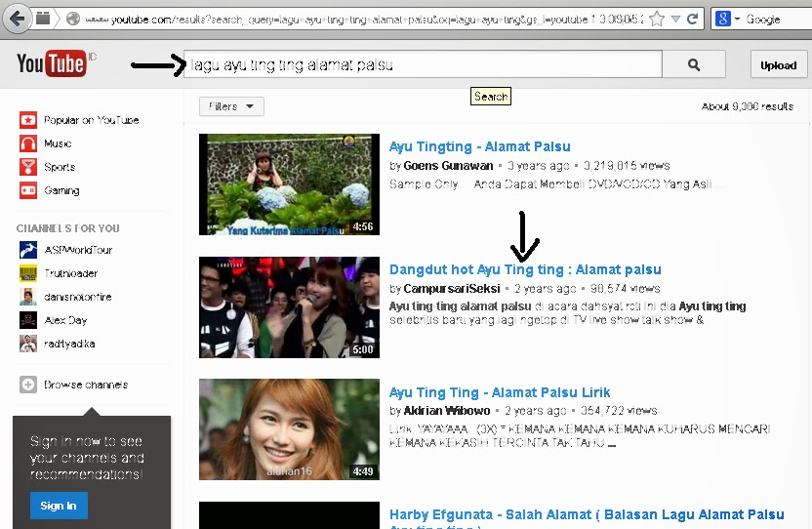
Task: Click the ASPWorldTour channel avatar
Action: (28, 250)
